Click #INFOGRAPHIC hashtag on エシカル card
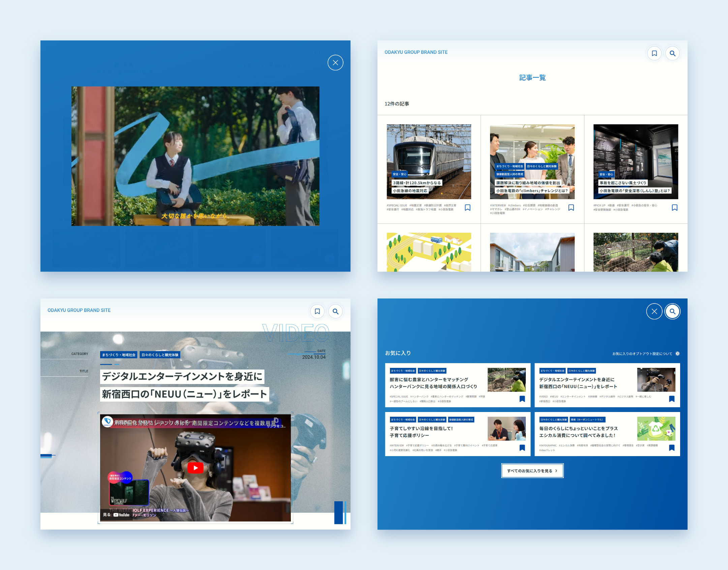This screenshot has height=570, width=728. (x=548, y=445)
